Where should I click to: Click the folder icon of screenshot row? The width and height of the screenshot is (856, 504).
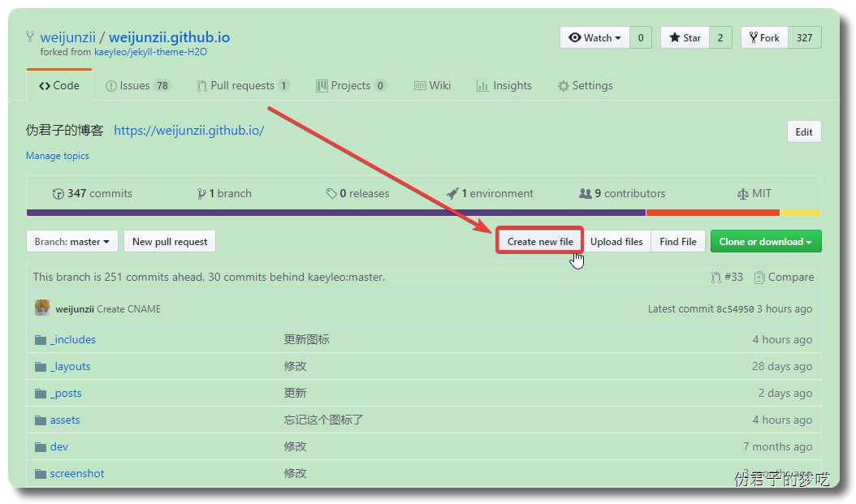point(41,473)
